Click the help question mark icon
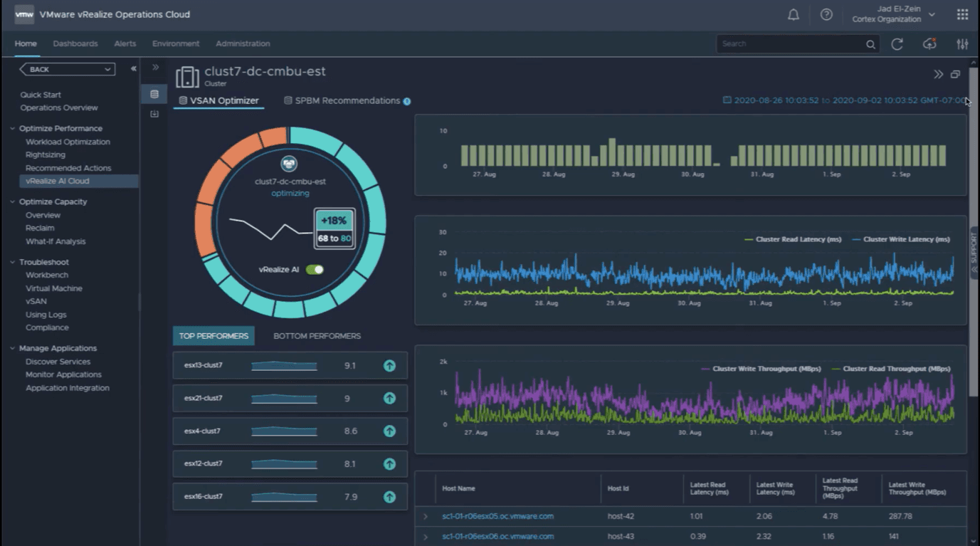Screen dimensions: 980x546 826,15
